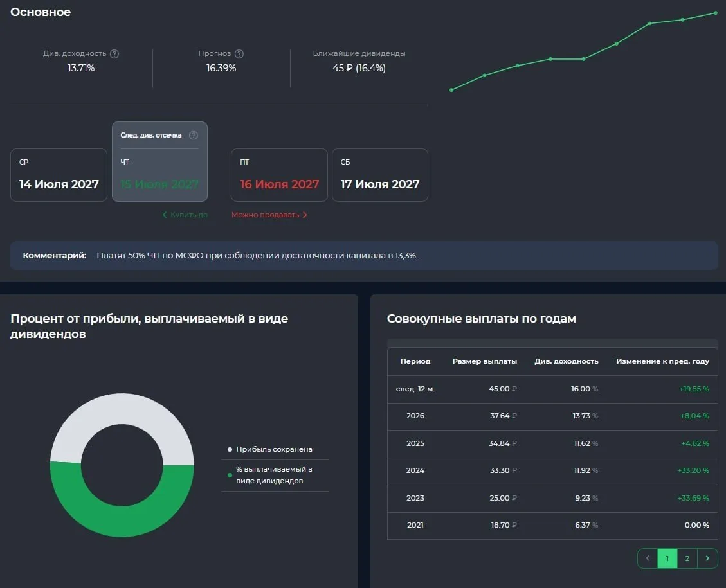Click the Размер выплаты column header
Screen dimensions: 726x588
tap(485, 361)
